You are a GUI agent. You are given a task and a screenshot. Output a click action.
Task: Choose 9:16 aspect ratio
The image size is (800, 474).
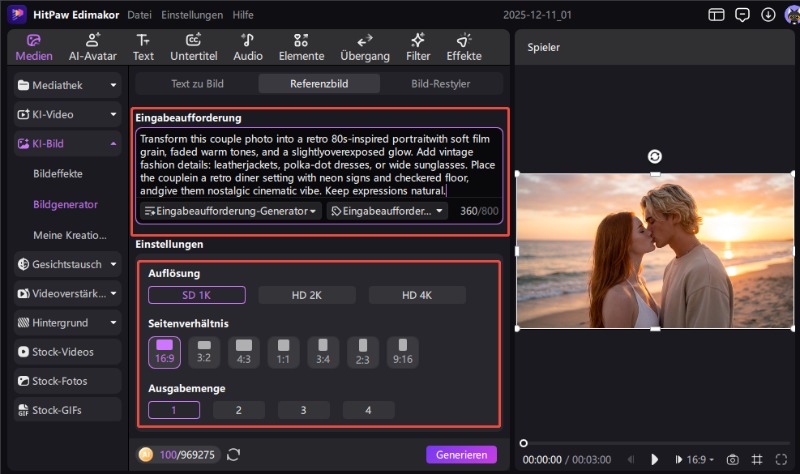(x=403, y=352)
